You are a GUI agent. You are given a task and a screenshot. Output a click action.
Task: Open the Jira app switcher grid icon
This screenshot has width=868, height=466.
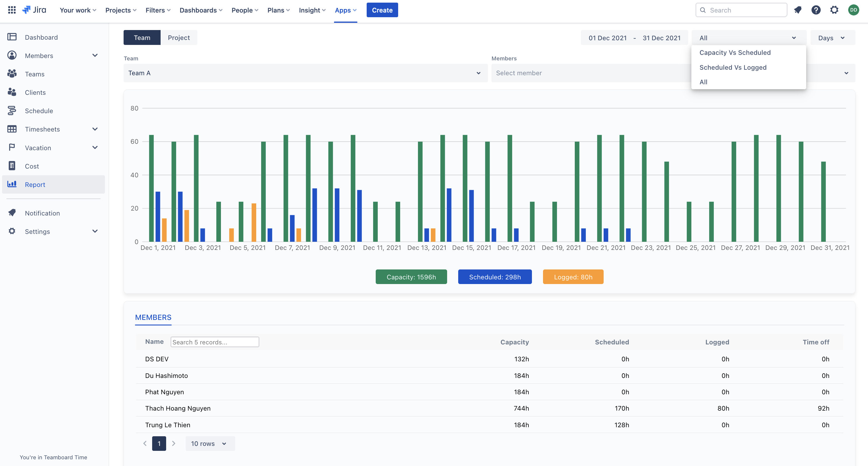12,10
